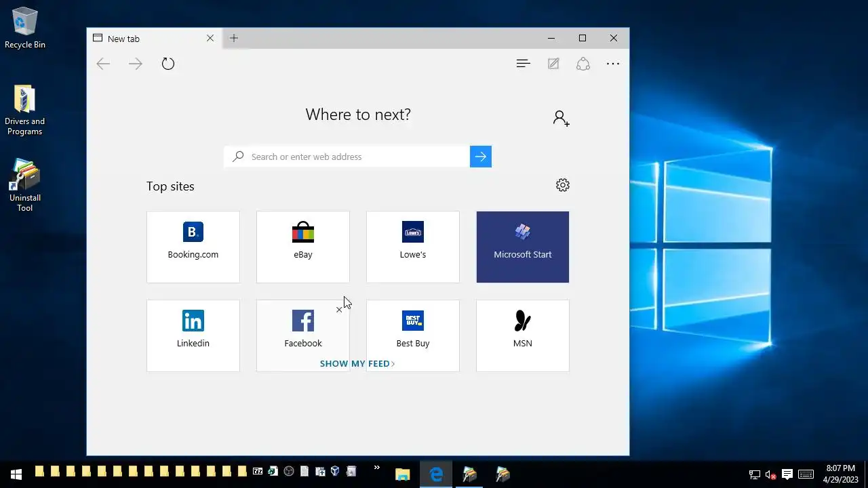
Task: Expand the taskbar toolbar overflow chevron
Action: (x=377, y=468)
